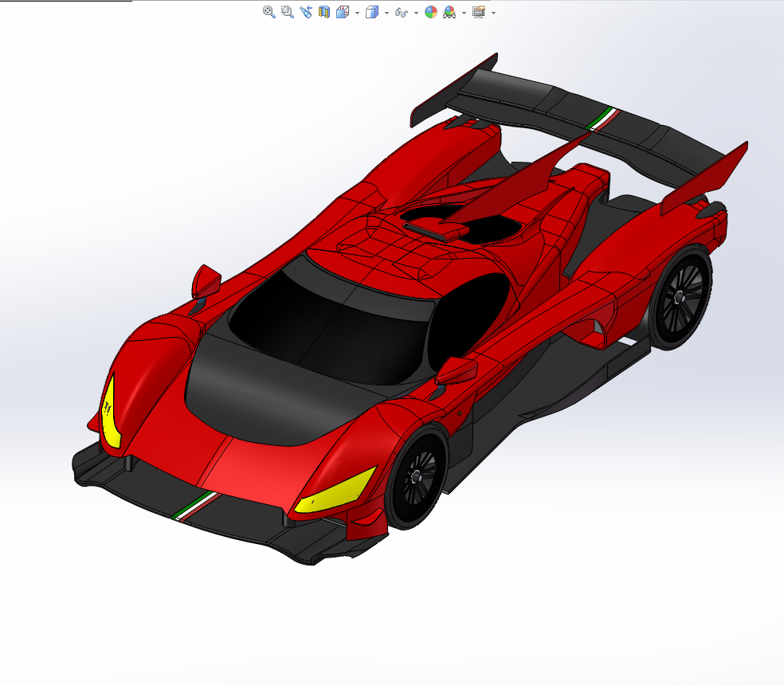Select the Zoom to Area tool
784x685 pixels.
[x=288, y=12]
